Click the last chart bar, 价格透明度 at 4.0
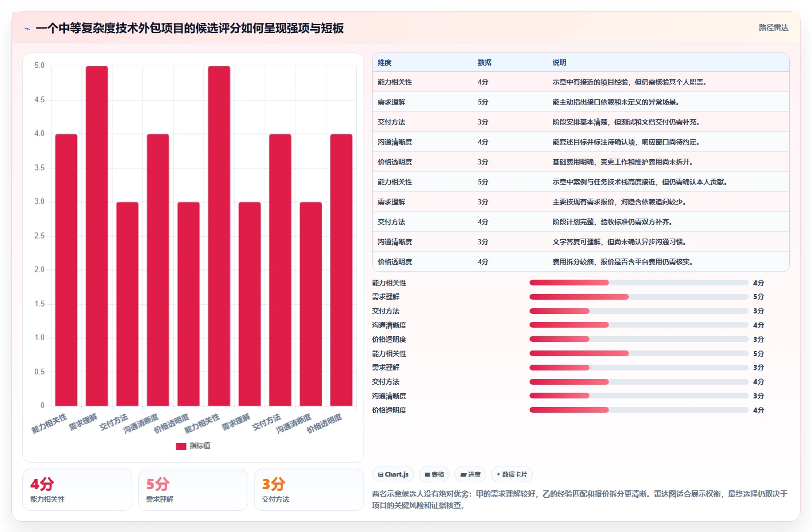 tap(341, 270)
